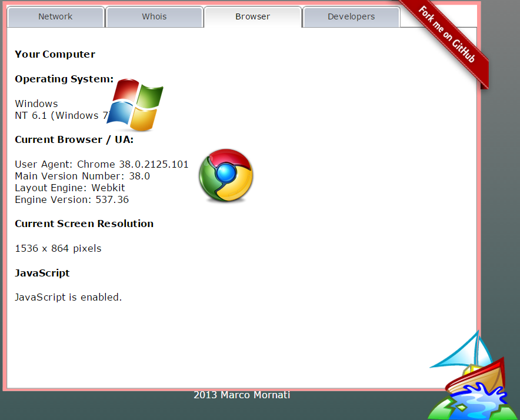This screenshot has height=420, width=520.
Task: Click the Chrome browser logo icon
Action: tap(226, 175)
